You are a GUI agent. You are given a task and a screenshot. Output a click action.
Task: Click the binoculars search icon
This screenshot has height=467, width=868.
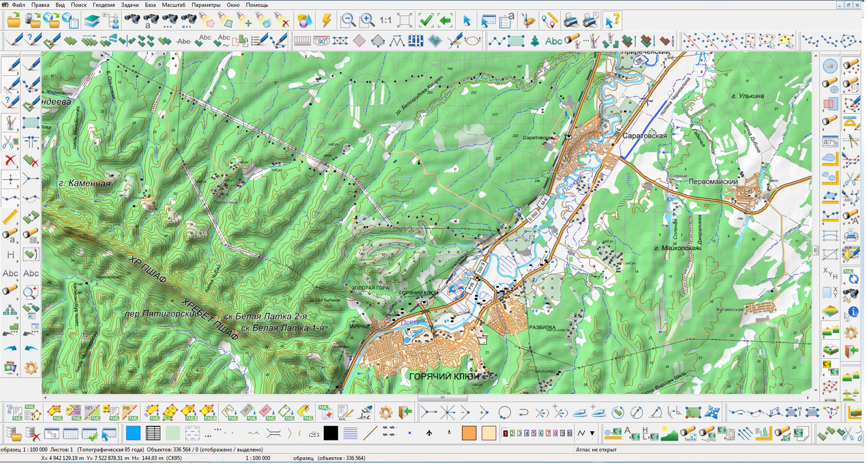pyautogui.click(x=132, y=20)
